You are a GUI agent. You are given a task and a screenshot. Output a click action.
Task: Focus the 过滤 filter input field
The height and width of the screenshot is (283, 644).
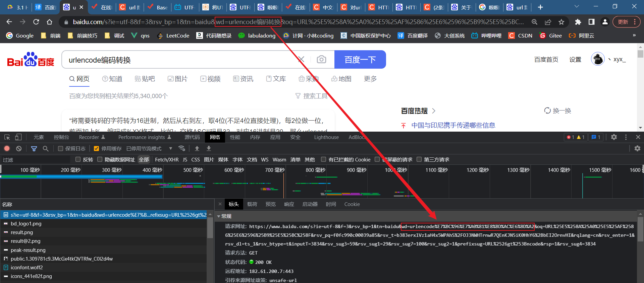[x=35, y=160]
